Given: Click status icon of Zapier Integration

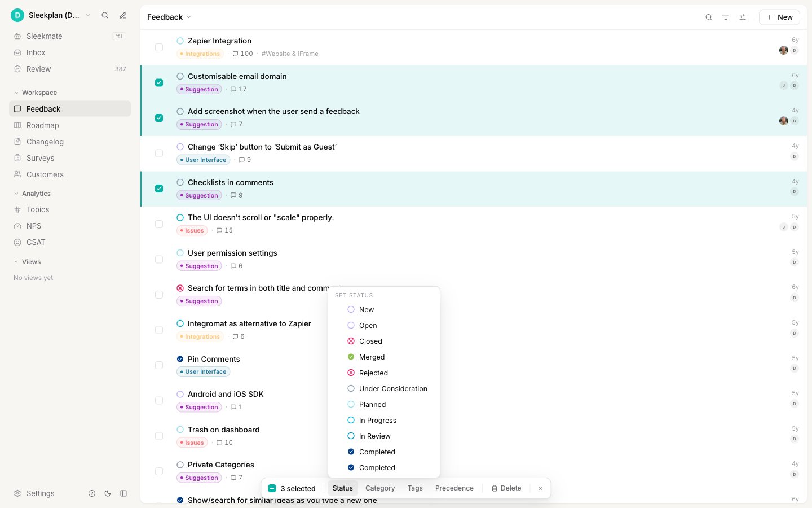Looking at the screenshot, I should (x=180, y=41).
